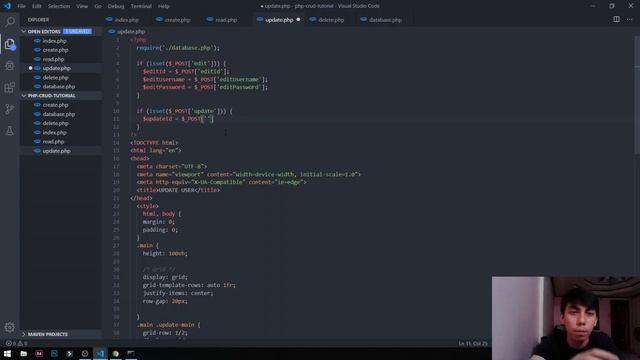
Task: Open the Test flask icon
Action: [x=10, y=131]
